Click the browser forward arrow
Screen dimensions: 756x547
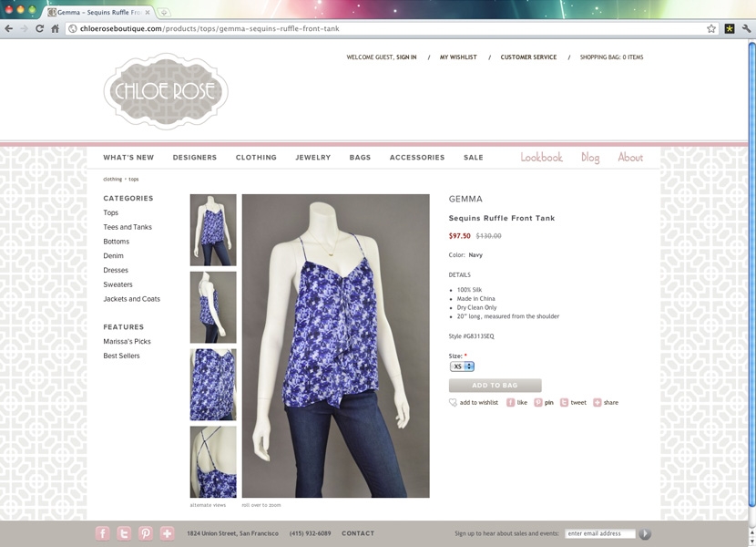pyautogui.click(x=24, y=28)
